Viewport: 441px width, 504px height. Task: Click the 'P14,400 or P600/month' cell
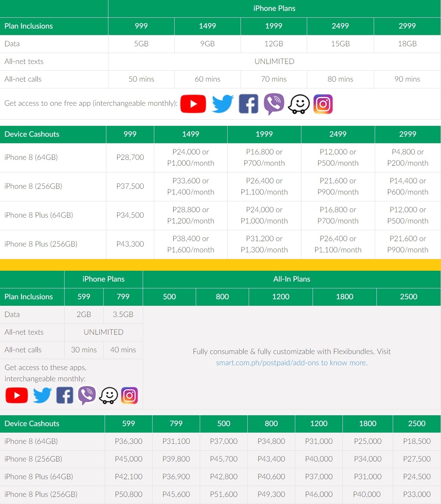408,186
